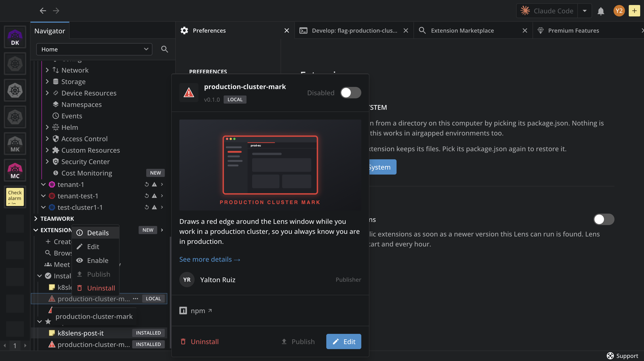Click the npm external link icon
644x361 pixels.
pos(210,311)
